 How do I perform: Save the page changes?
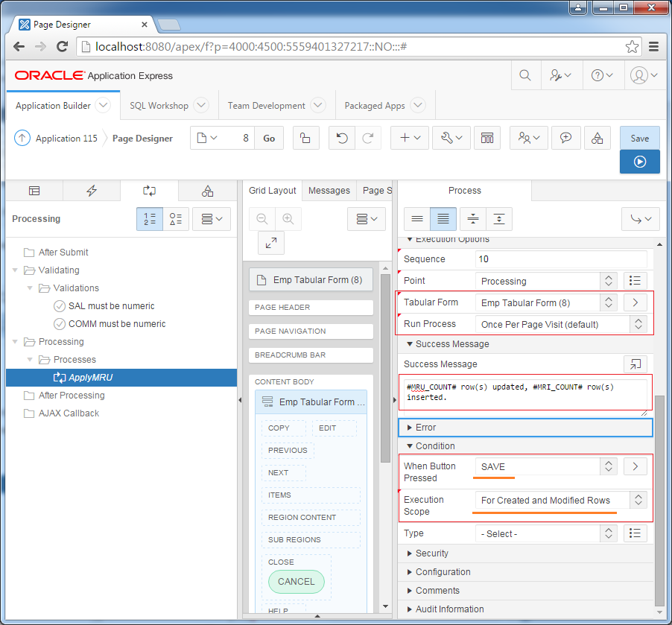tap(639, 138)
